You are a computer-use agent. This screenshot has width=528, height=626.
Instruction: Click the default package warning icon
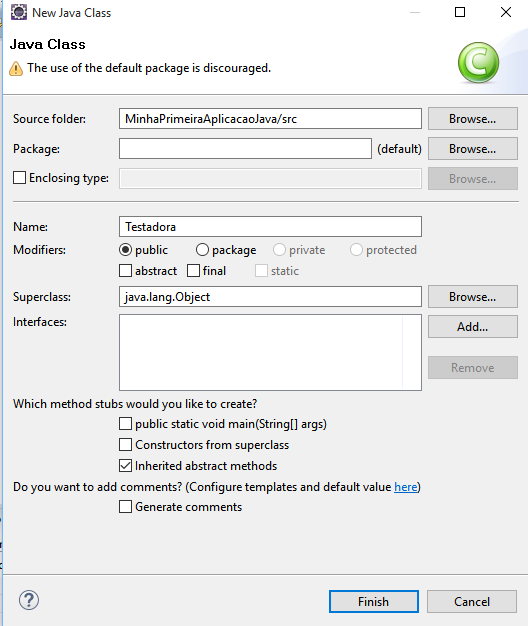(x=16, y=68)
